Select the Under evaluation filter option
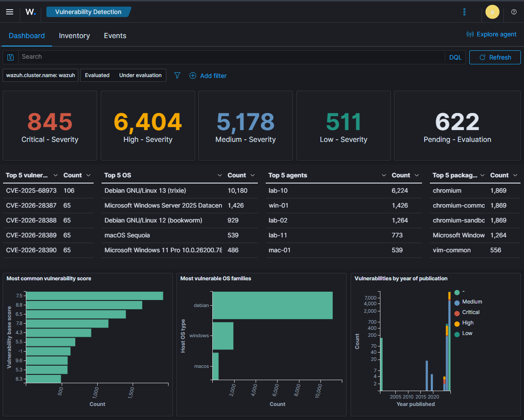The width and height of the screenshot is (524, 420). (141, 75)
